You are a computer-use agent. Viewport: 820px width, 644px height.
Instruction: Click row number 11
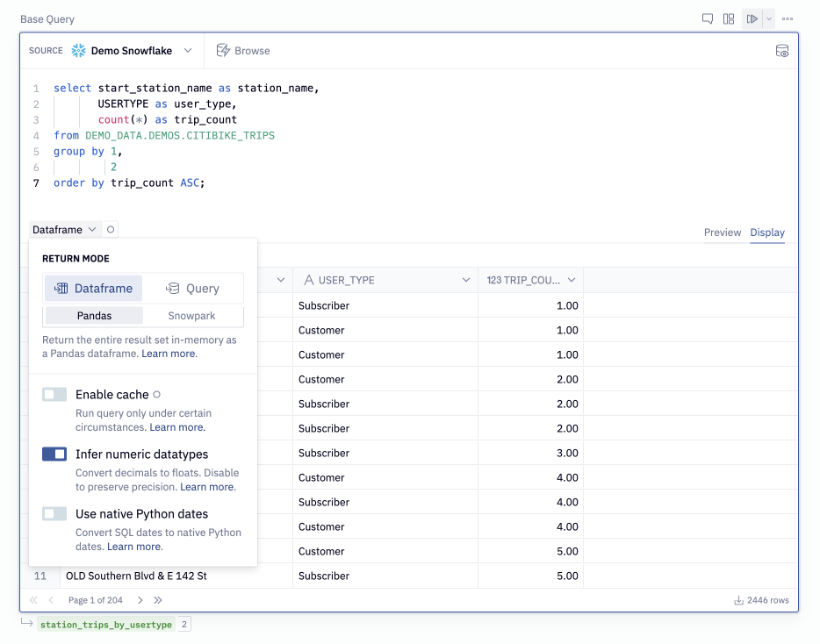(x=40, y=576)
